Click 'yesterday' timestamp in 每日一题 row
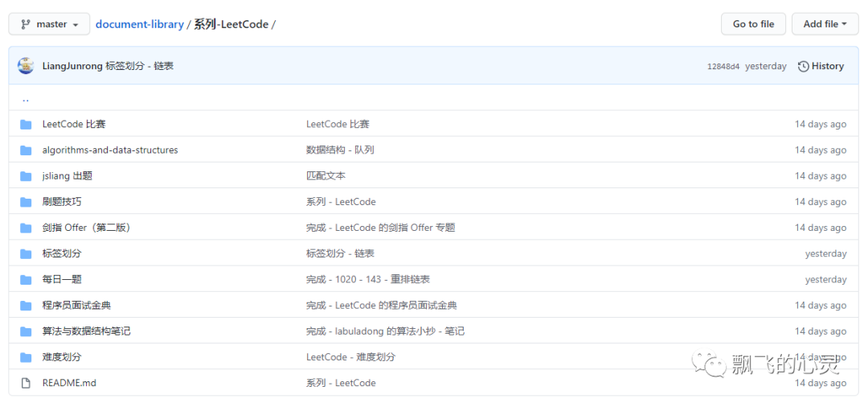 (x=826, y=279)
